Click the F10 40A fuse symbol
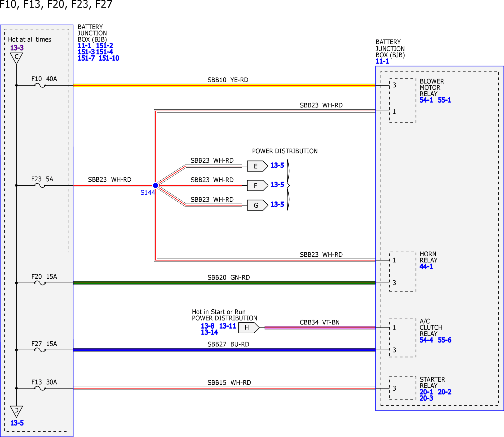The width and height of the screenshot is (504, 437). point(40,85)
